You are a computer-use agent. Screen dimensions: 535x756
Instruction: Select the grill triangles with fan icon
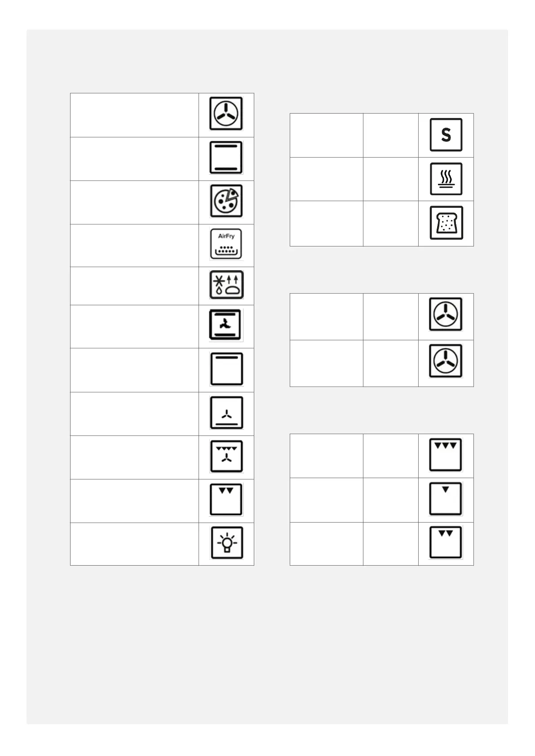[x=226, y=456]
